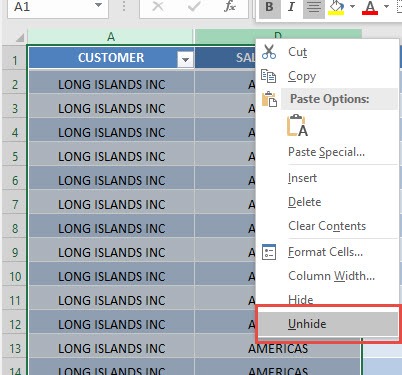Click the Format Cells dialog icon
Screen dimensions: 402x375
pos(269,252)
